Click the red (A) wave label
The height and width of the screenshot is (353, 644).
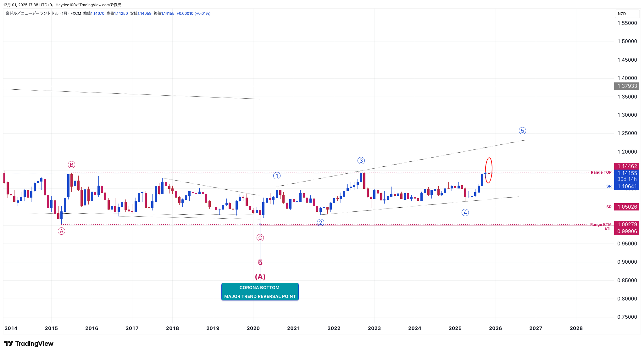click(x=260, y=277)
